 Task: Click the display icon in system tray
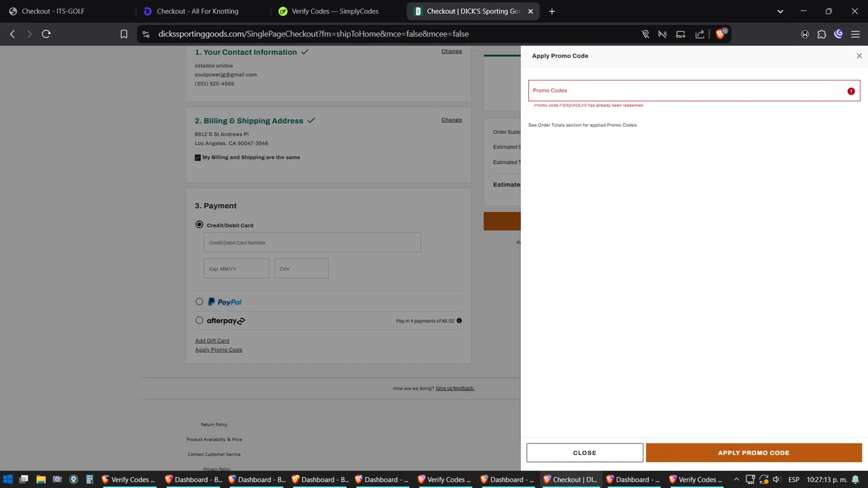750,479
